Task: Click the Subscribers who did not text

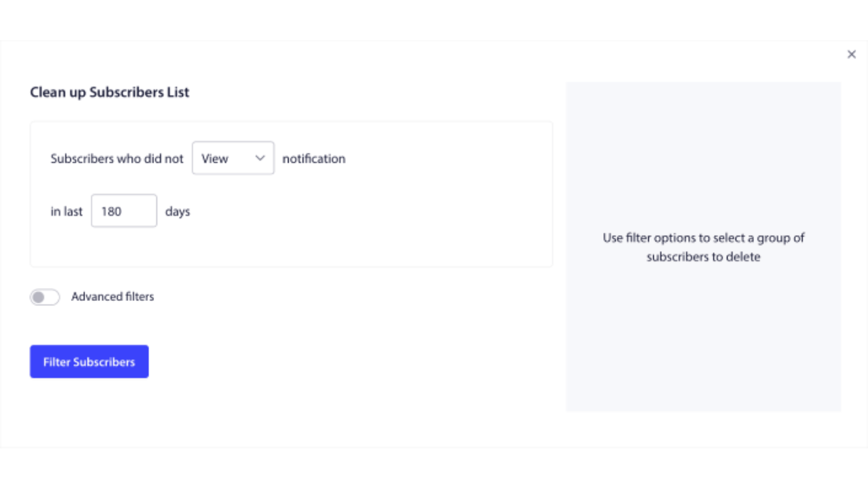Action: pyautogui.click(x=117, y=158)
